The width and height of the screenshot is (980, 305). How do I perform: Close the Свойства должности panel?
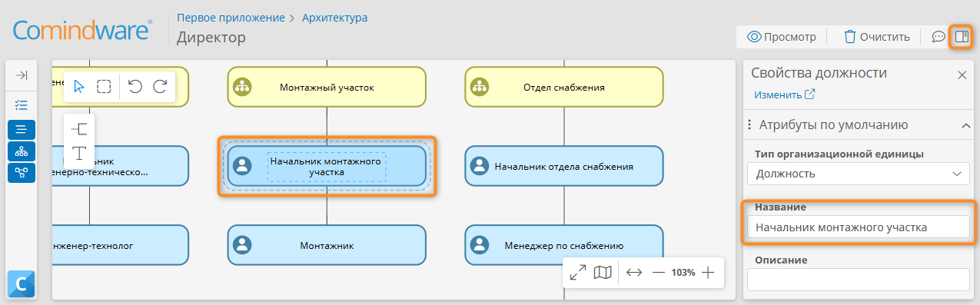tap(962, 75)
